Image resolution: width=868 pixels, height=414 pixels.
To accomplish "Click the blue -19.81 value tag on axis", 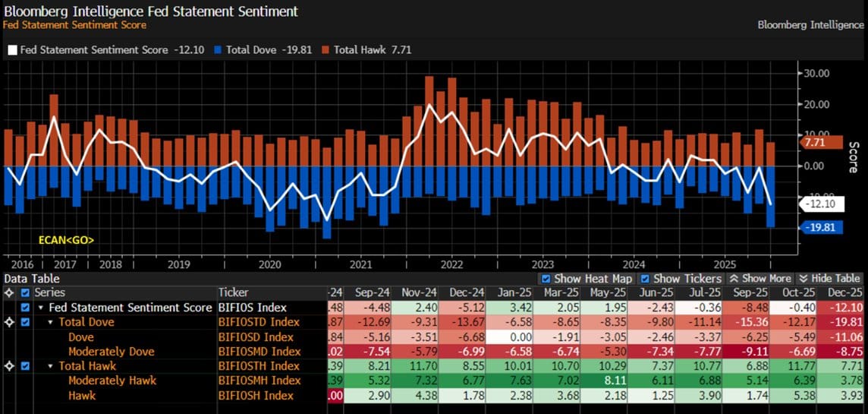I will (822, 228).
